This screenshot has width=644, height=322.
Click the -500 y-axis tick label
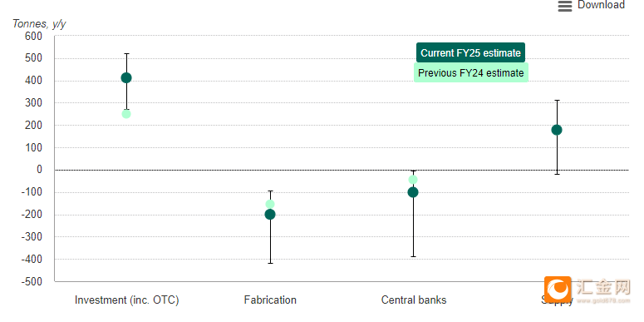coord(32,282)
